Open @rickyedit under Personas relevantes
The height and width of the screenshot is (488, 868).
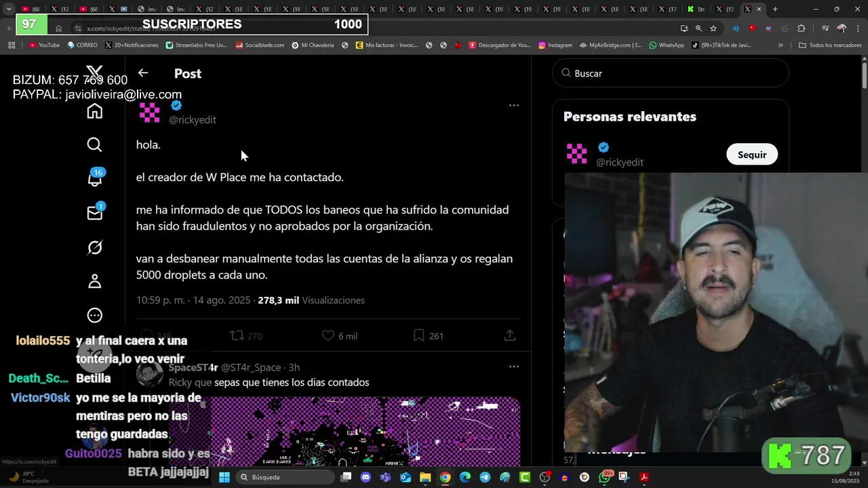pyautogui.click(x=620, y=162)
